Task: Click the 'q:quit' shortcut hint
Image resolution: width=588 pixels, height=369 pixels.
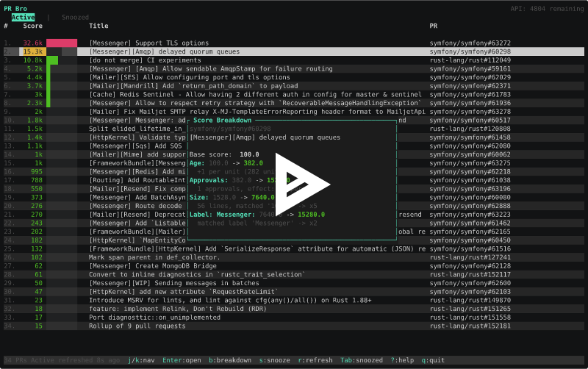Action: (x=433, y=360)
